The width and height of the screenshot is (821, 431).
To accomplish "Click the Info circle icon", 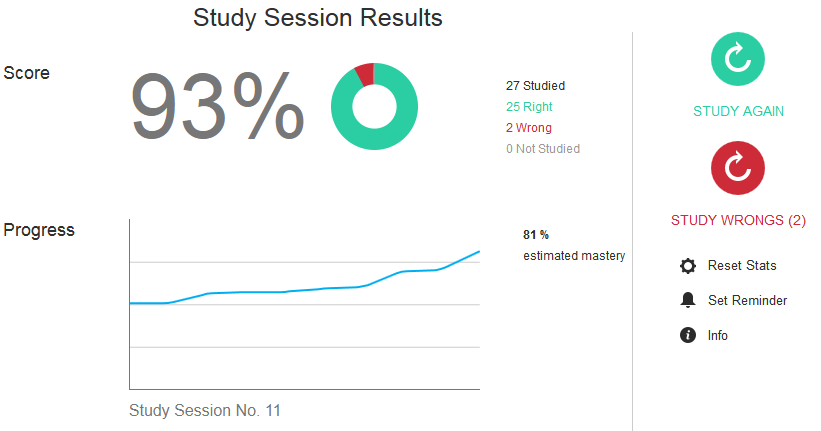I will pos(687,335).
